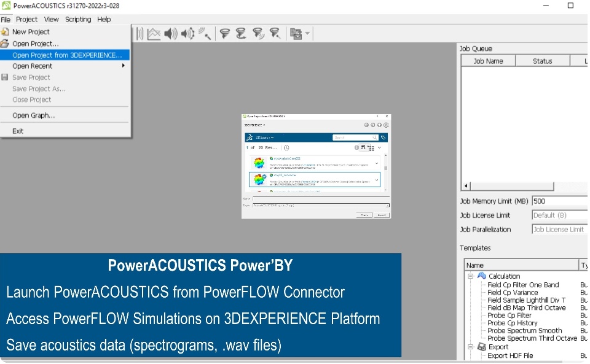This screenshot has height=364, width=590.
Task: Click the Job Memory Limit (MB) field
Action: click(x=560, y=201)
